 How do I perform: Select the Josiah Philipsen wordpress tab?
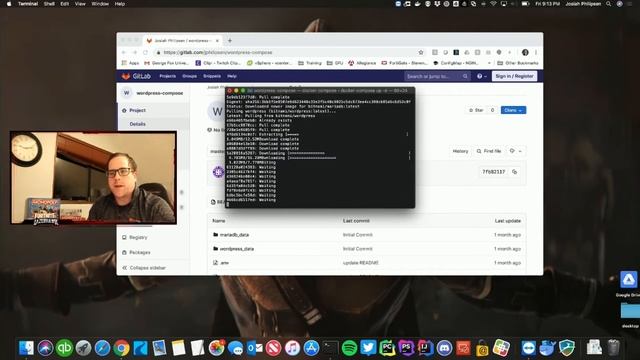coord(183,40)
